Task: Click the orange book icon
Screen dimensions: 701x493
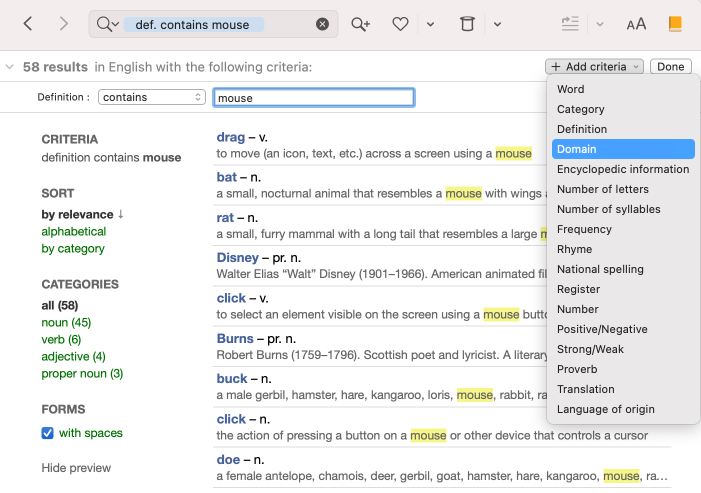Action: [x=676, y=24]
